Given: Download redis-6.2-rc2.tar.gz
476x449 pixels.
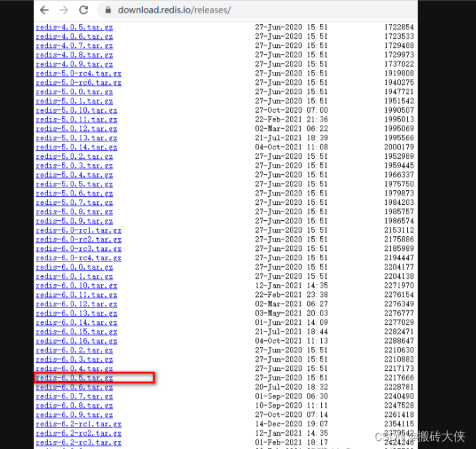Looking at the screenshot, I should click(79, 433).
